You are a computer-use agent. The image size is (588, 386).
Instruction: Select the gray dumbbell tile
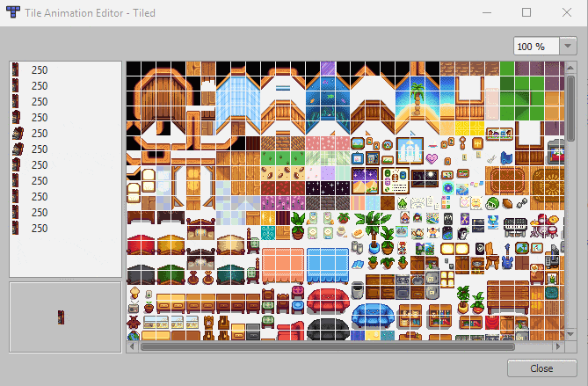coord(521,204)
